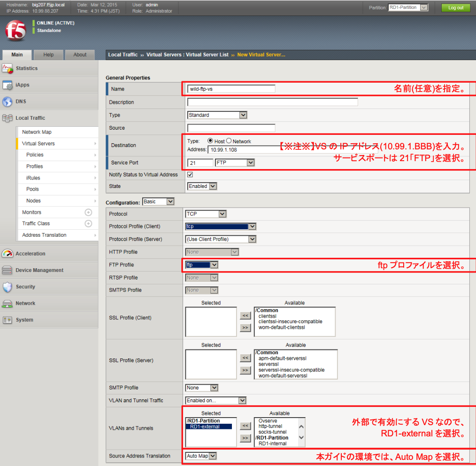Viewport: 476px width, 466px height.
Task: Open VLAN and Tunnel Traffic dropdown
Action: pos(215,400)
